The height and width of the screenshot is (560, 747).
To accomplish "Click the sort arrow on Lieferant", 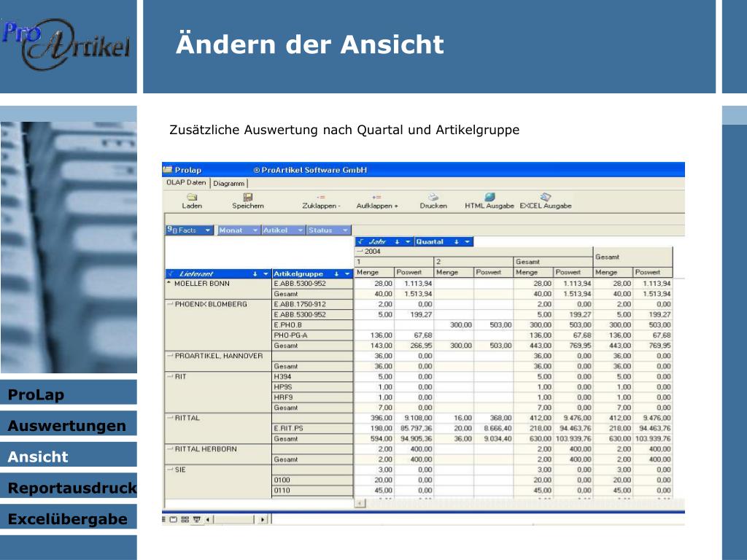I will click(x=255, y=274).
